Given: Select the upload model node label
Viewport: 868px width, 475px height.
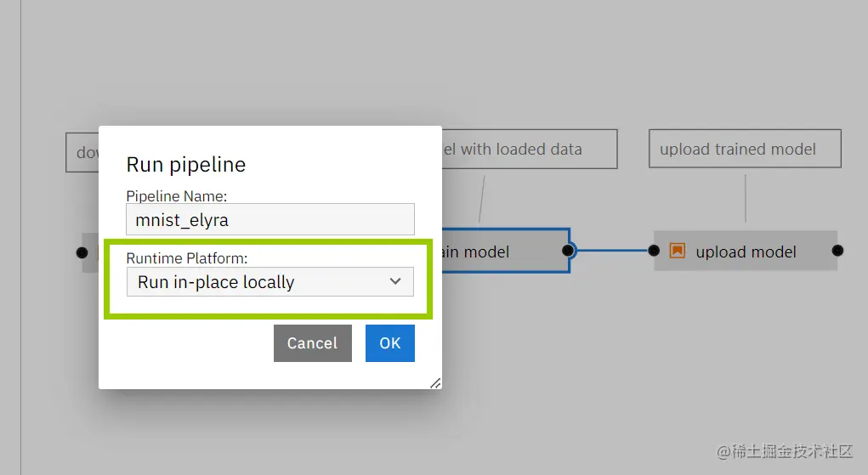Looking at the screenshot, I should tap(746, 252).
